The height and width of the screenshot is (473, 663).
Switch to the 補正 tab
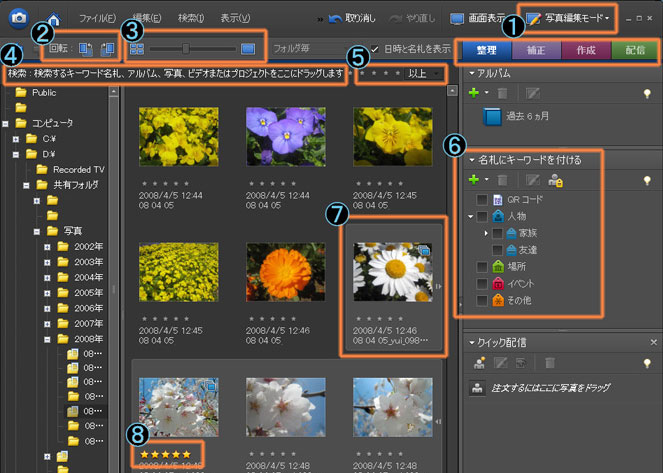click(536, 51)
